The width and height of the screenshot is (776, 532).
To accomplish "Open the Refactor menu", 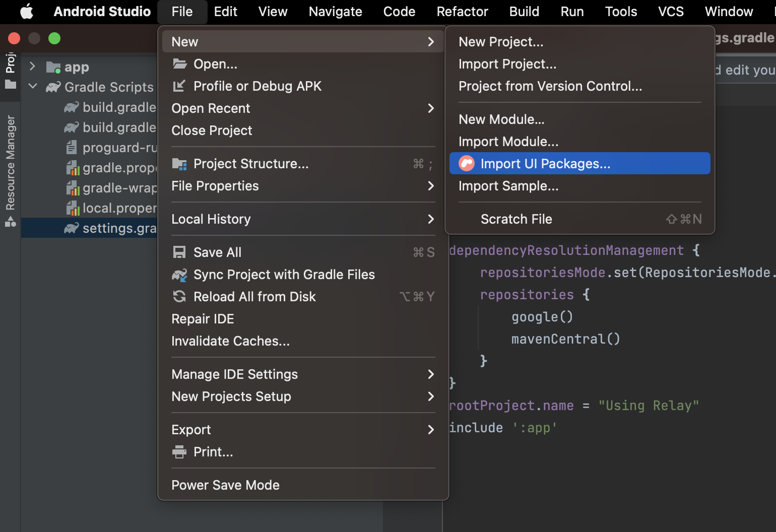I will click(x=462, y=12).
